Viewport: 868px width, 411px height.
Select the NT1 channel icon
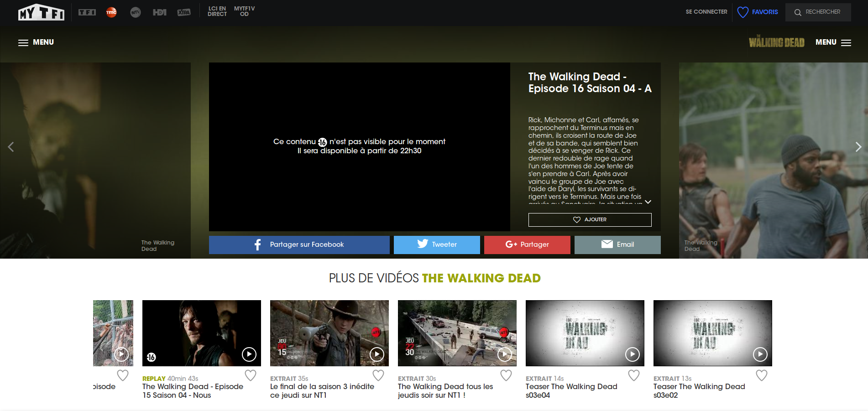tap(135, 12)
